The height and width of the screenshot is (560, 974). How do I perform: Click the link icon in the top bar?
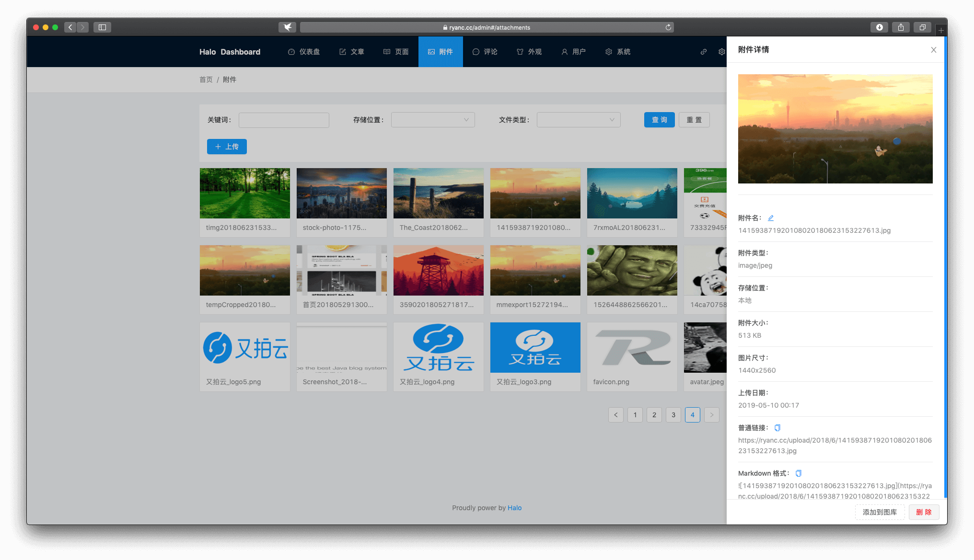704,52
